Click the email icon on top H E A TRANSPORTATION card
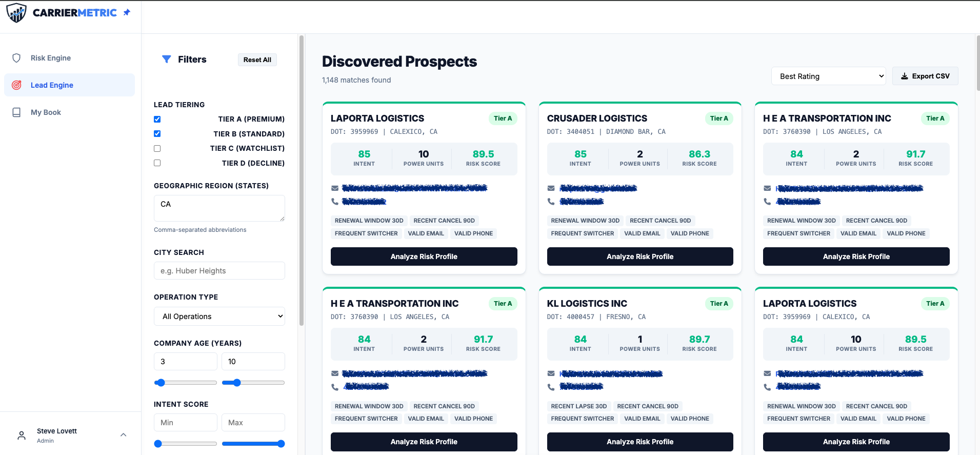The height and width of the screenshot is (455, 980). [x=767, y=188]
